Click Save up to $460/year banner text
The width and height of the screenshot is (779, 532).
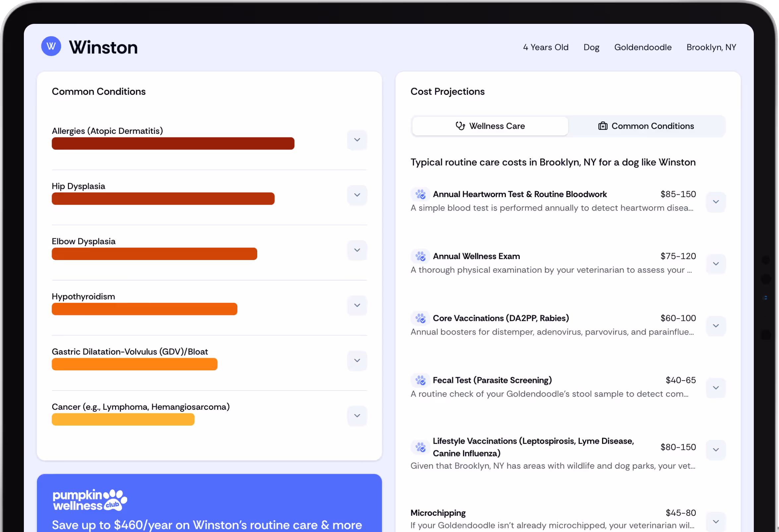coord(207,525)
